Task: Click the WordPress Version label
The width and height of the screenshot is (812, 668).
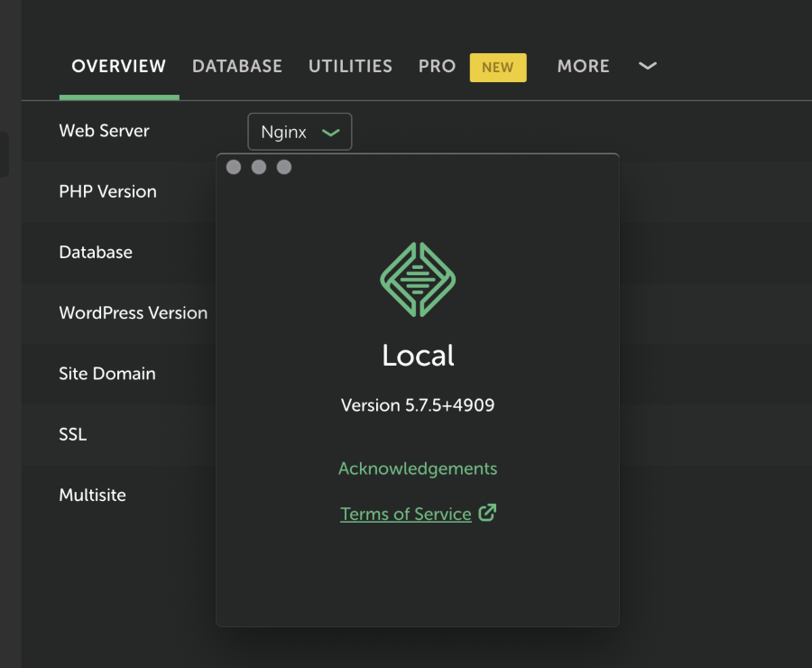Action: click(x=134, y=313)
